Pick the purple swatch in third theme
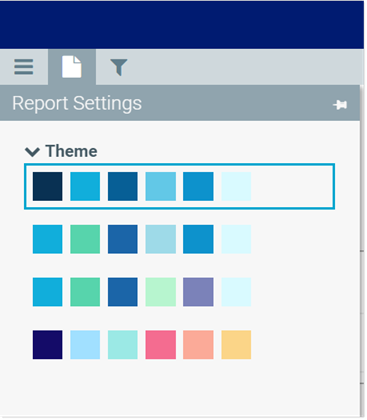This screenshot has width=367, height=420. tap(198, 292)
